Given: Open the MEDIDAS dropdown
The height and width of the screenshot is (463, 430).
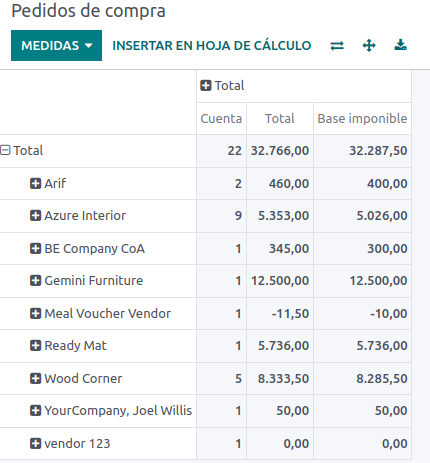Looking at the screenshot, I should pyautogui.click(x=56, y=46).
